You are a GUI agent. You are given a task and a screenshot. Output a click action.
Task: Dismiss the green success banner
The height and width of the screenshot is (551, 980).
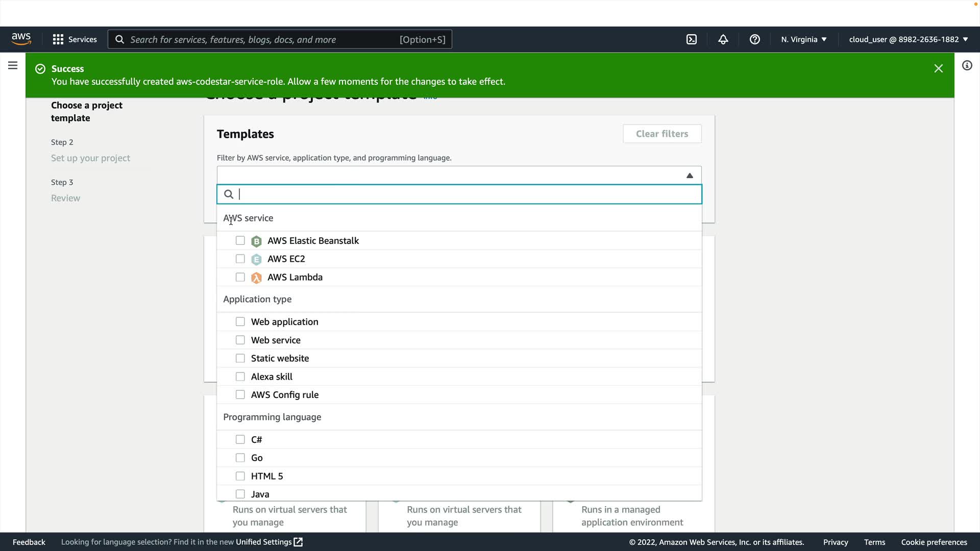click(938, 68)
